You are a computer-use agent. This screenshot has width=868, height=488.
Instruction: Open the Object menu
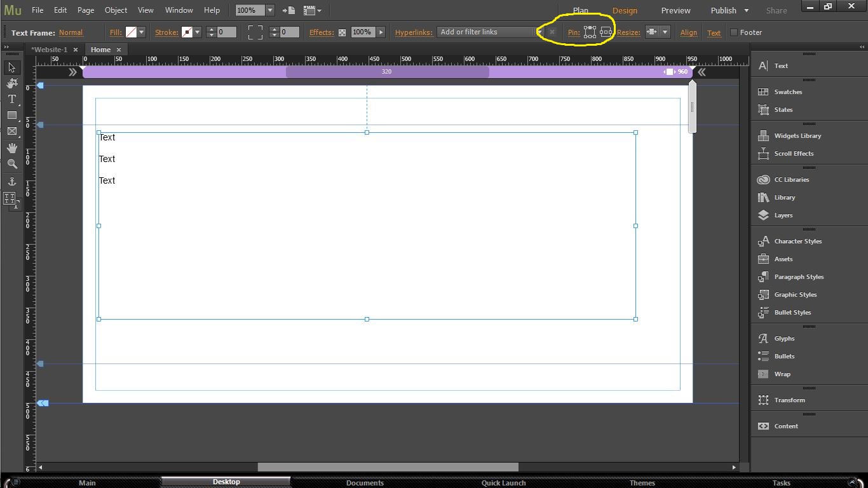click(116, 10)
